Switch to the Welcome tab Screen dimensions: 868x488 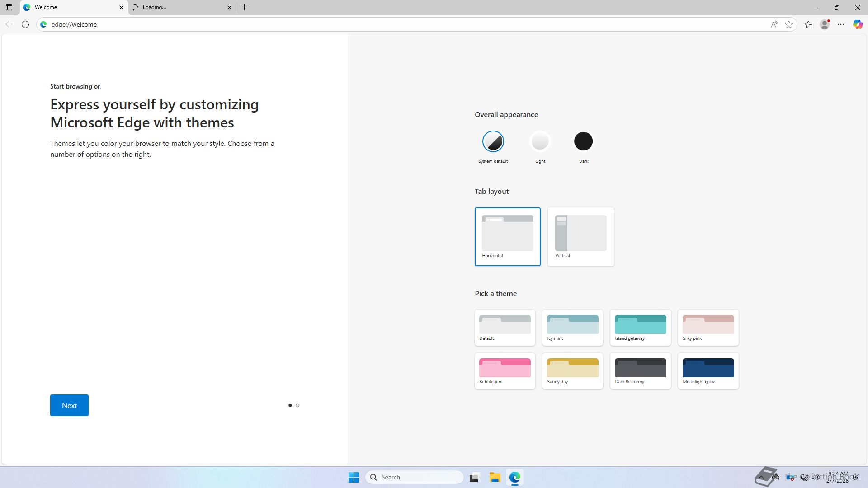tap(68, 7)
